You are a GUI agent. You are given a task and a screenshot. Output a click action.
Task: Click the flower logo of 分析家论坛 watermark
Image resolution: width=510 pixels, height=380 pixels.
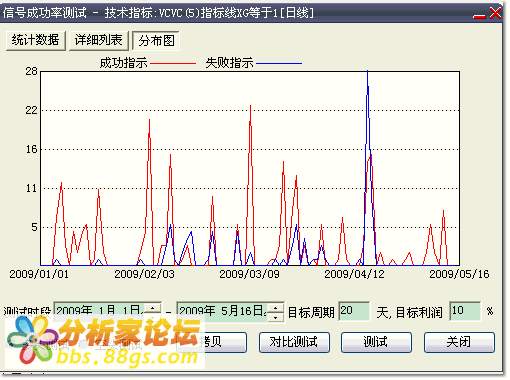click(32, 340)
